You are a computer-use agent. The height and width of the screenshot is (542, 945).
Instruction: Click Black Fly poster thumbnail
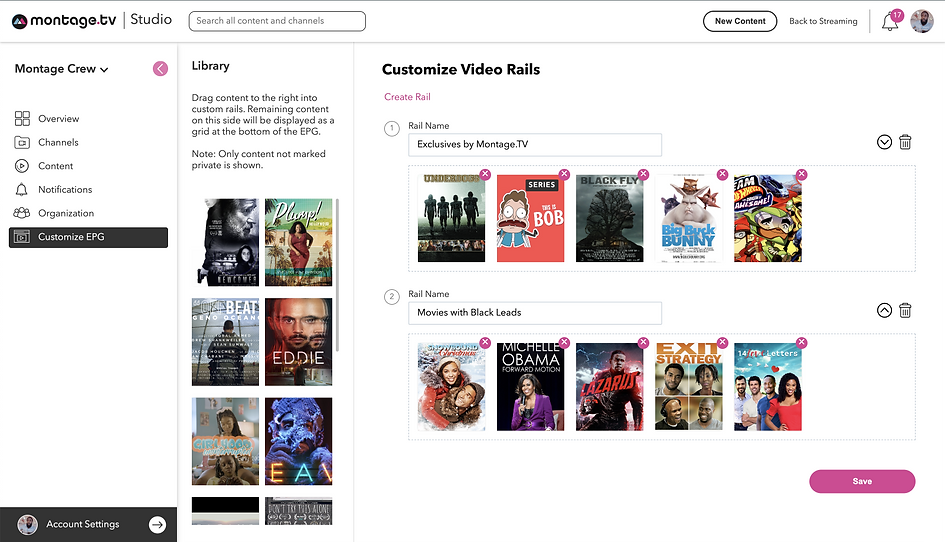[609, 218]
